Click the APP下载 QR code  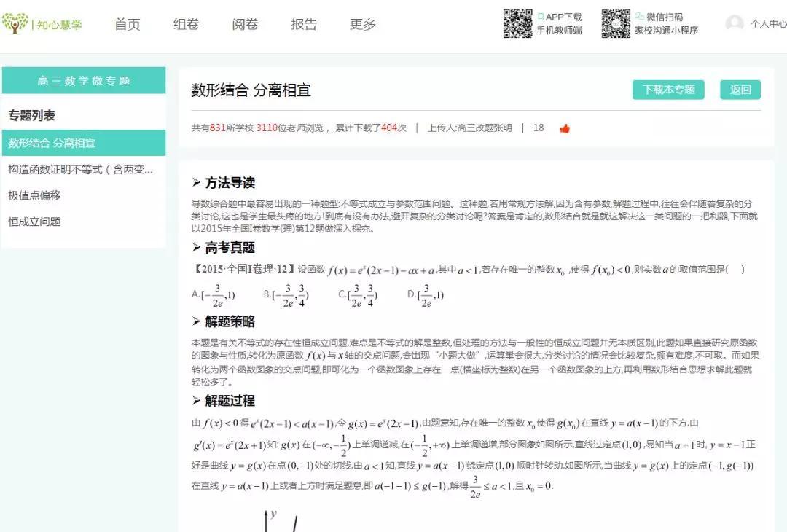coord(517,23)
